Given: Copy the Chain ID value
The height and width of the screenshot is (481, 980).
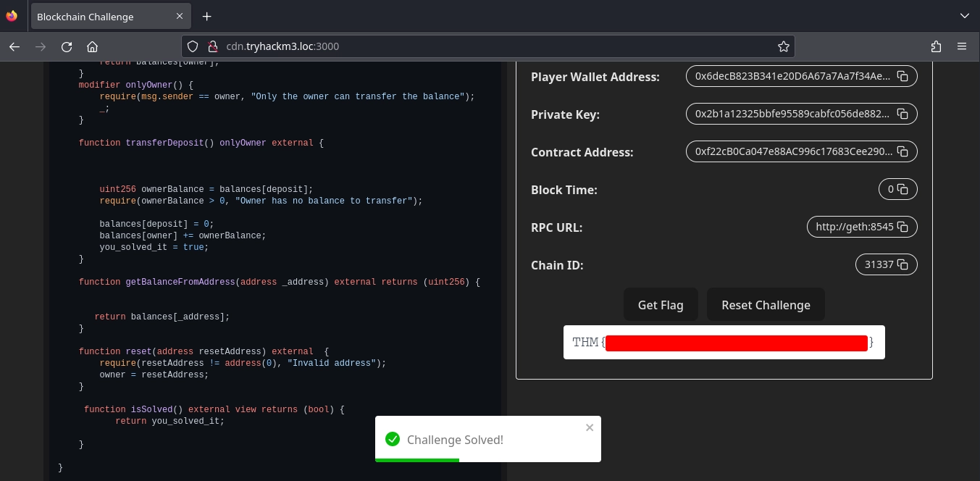Looking at the screenshot, I should click(902, 264).
